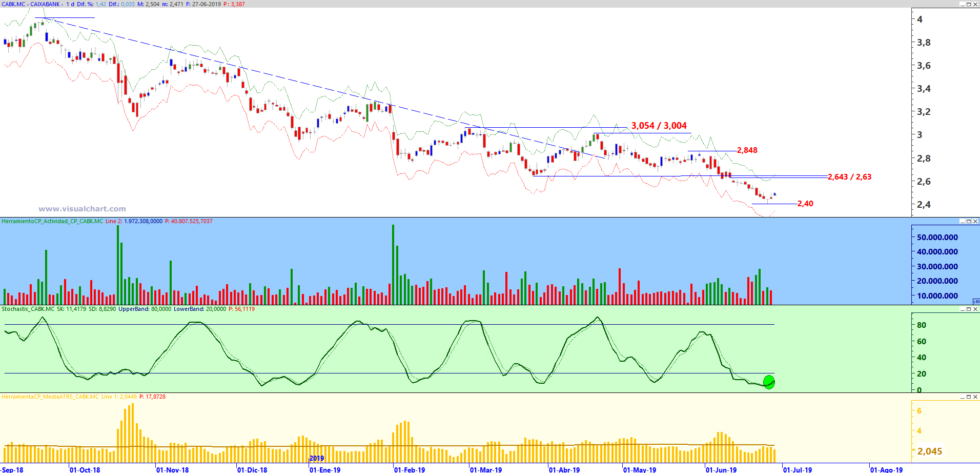The height and width of the screenshot is (473, 980).
Task: Click the 6 tick on the ATR axis
Action: click(920, 411)
